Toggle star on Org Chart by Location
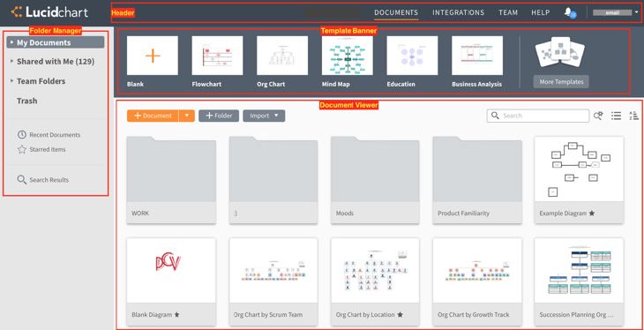The height and width of the screenshot is (330, 644). click(400, 315)
